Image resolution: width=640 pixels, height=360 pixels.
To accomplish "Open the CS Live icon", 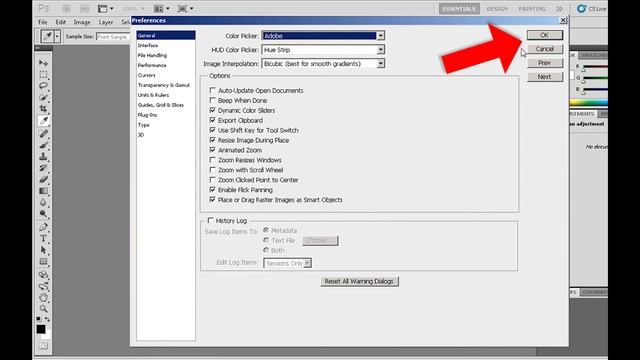I will 582,9.
